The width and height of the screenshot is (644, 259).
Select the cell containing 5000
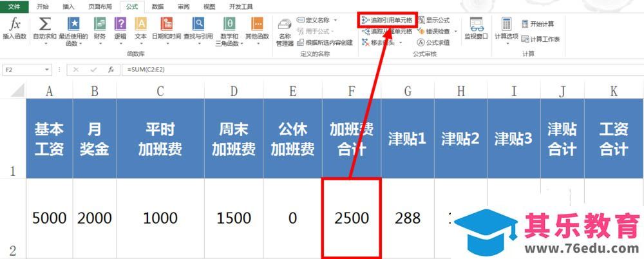(50, 218)
